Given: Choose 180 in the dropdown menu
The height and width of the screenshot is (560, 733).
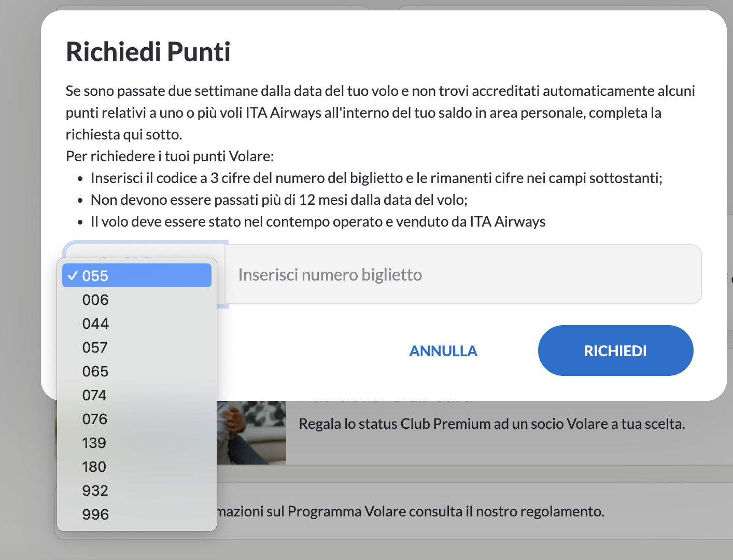Looking at the screenshot, I should tap(94, 467).
